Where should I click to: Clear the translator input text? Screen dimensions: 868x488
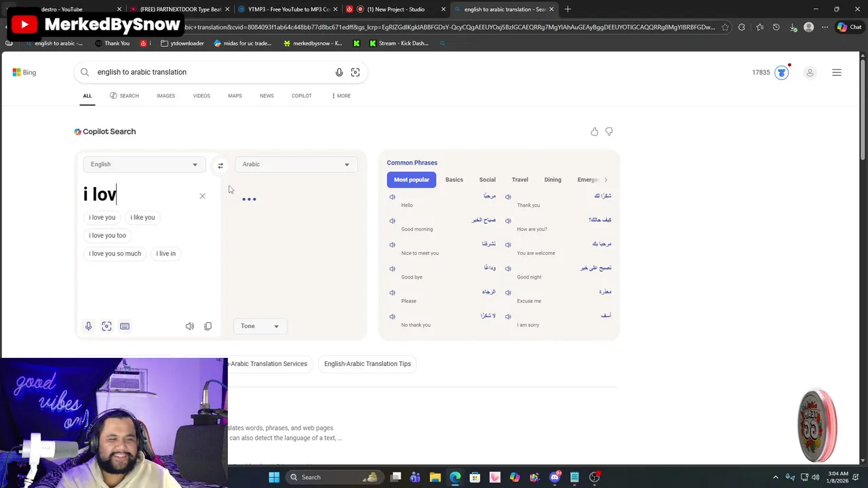pos(202,196)
